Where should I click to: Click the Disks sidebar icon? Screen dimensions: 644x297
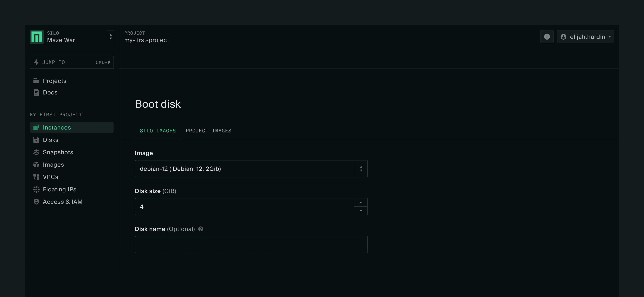tap(37, 140)
